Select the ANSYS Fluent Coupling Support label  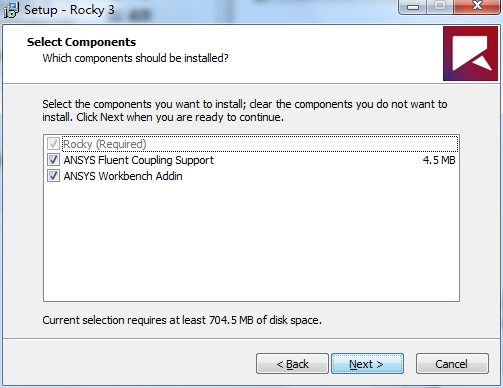(139, 160)
